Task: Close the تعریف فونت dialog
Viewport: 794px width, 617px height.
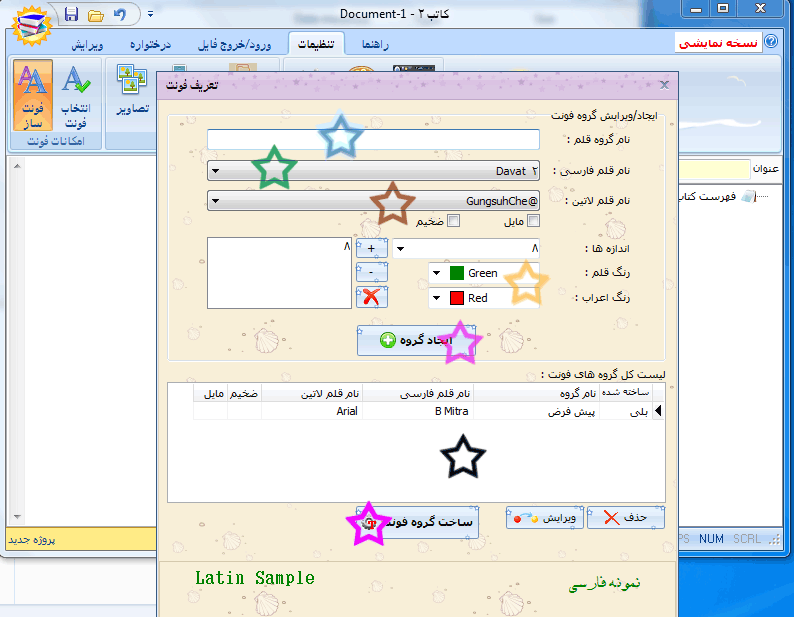Action: click(664, 85)
